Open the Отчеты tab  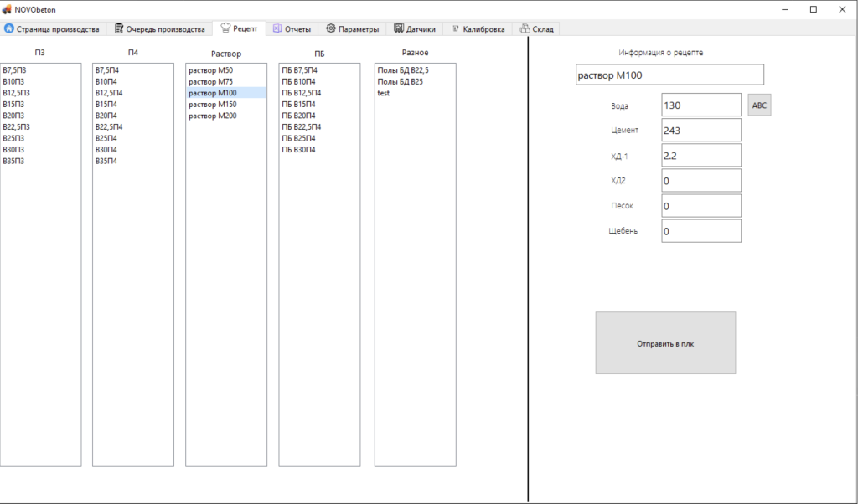pyautogui.click(x=297, y=29)
